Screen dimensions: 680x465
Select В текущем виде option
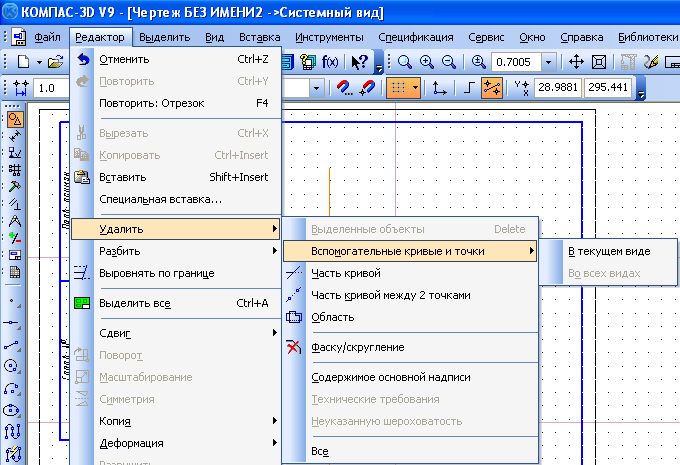click(x=608, y=251)
